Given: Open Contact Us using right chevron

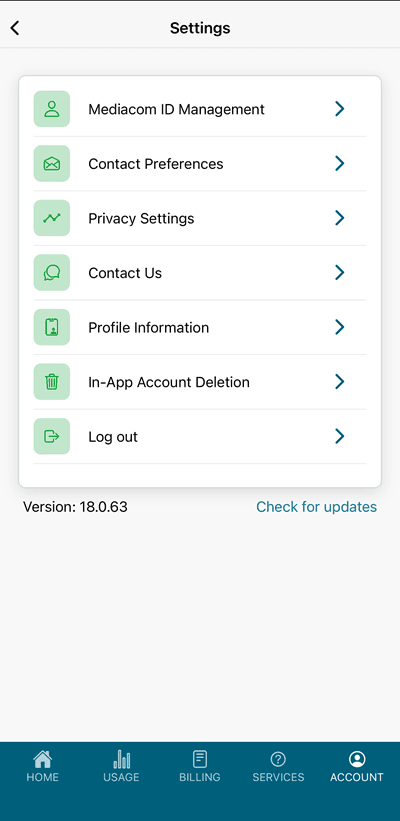Looking at the screenshot, I should click(x=340, y=272).
